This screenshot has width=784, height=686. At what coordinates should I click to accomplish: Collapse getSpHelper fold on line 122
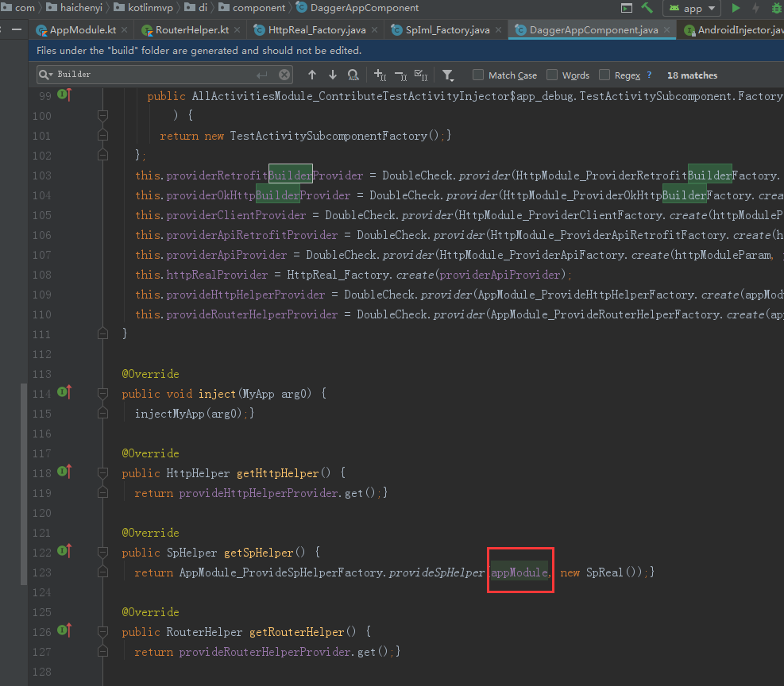point(103,553)
